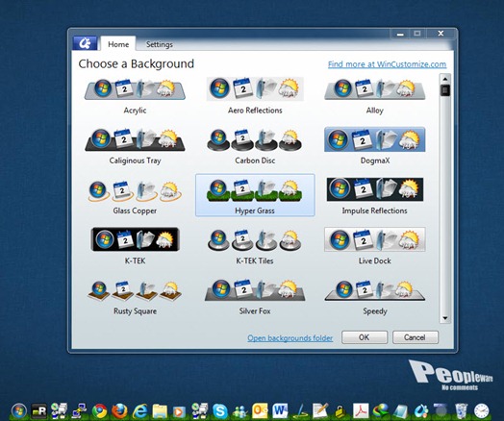Click the clock icon in dock
Viewport: 504px width, 421px height.
(x=482, y=411)
